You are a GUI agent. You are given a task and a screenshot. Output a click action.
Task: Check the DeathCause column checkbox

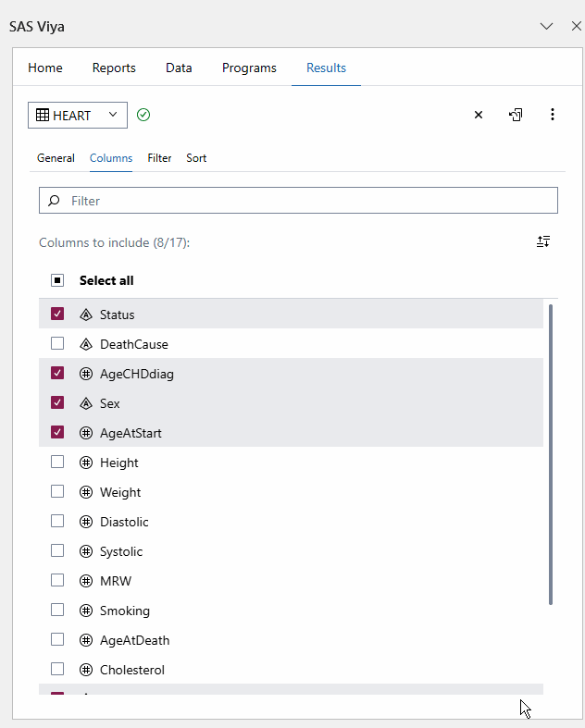click(57, 343)
